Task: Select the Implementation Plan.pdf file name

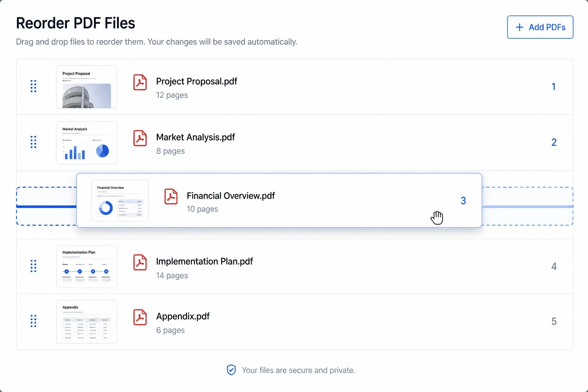Action: pyautogui.click(x=204, y=261)
